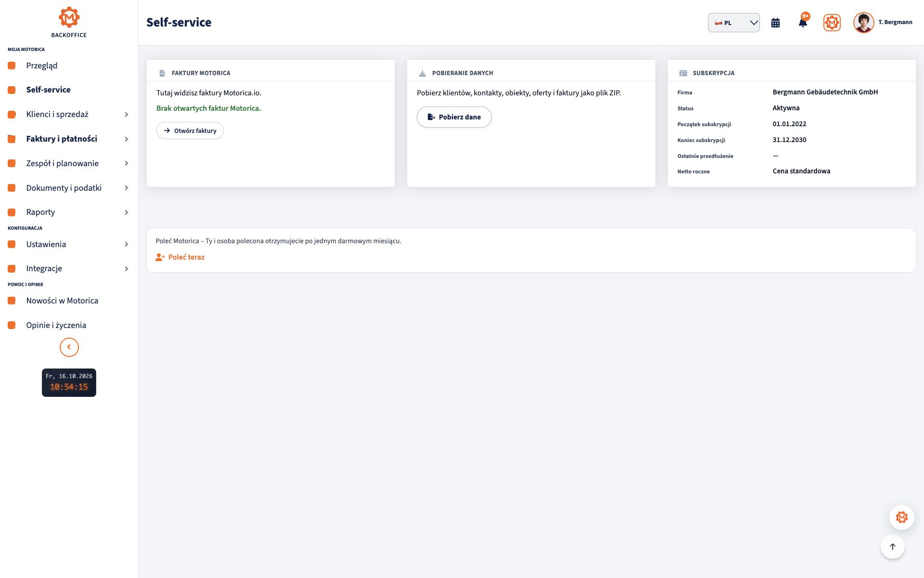Open notifications bell icon
The height and width of the screenshot is (578, 924).
click(803, 23)
